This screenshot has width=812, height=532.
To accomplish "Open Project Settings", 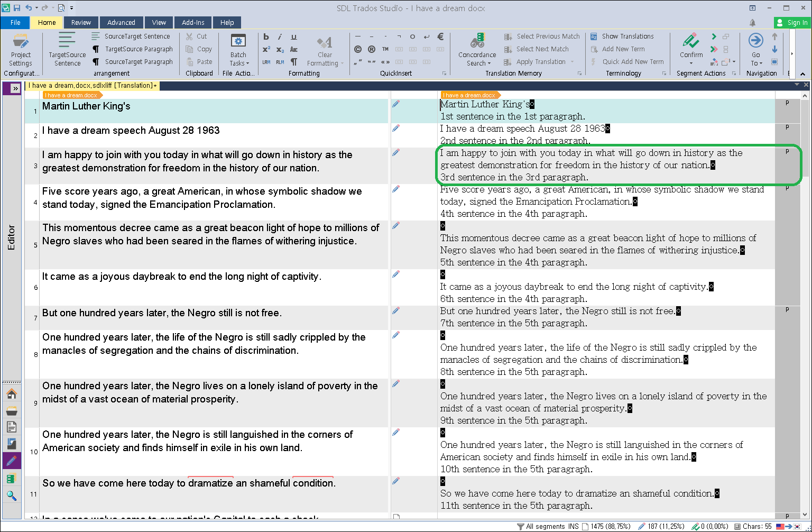I will [x=21, y=50].
